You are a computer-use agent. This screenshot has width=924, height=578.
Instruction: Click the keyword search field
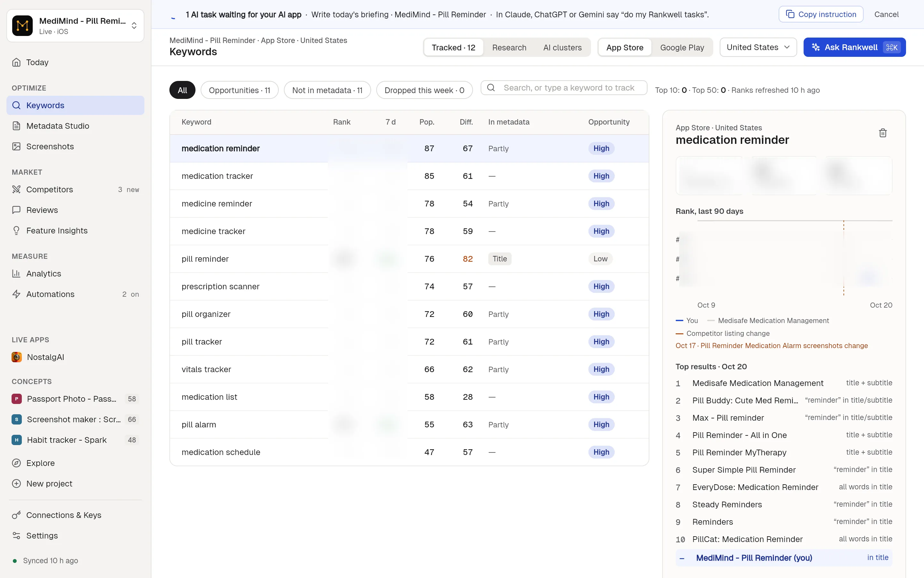tap(564, 88)
